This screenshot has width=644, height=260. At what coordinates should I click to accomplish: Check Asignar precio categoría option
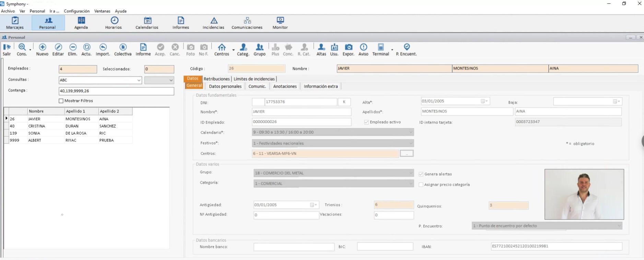click(x=421, y=185)
